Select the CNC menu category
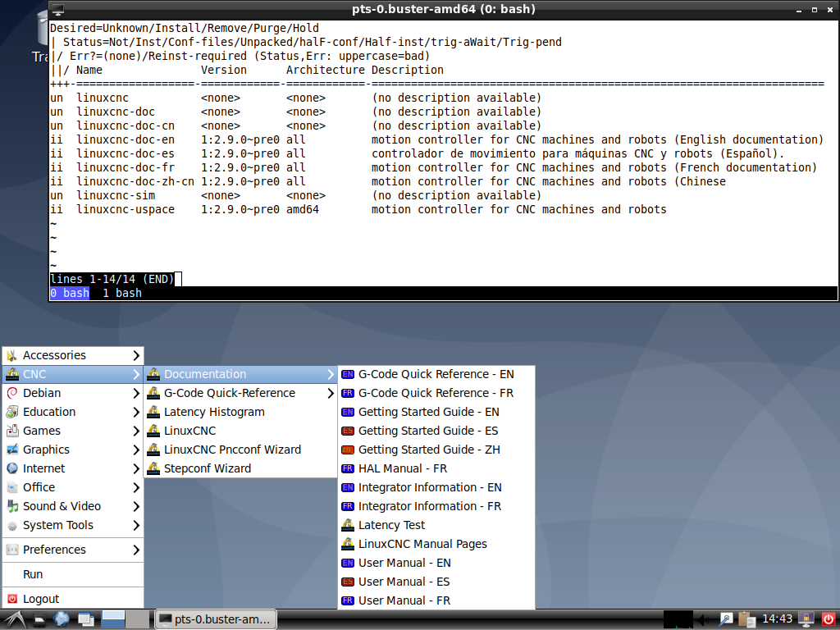 pos(73,374)
